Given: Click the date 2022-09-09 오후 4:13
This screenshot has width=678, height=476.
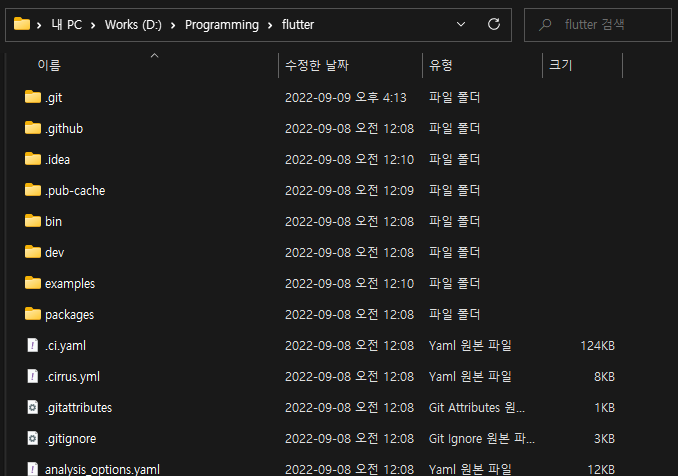Looking at the screenshot, I should (x=345, y=98).
